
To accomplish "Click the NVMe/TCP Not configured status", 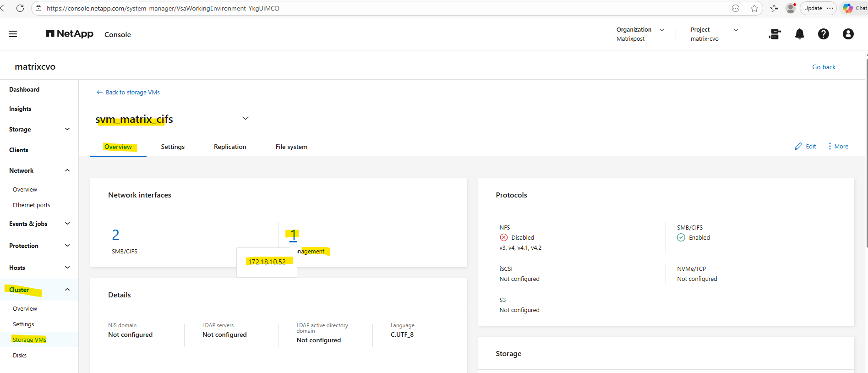I will (697, 279).
